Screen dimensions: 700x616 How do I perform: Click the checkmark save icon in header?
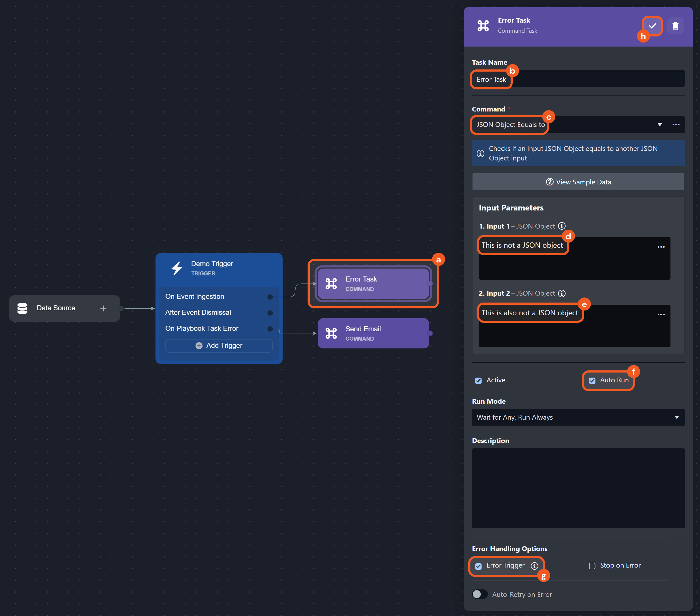(x=652, y=26)
